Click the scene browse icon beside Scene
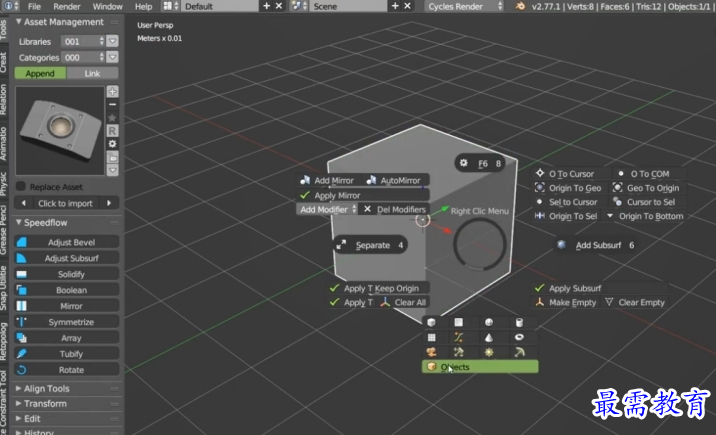 299,6
